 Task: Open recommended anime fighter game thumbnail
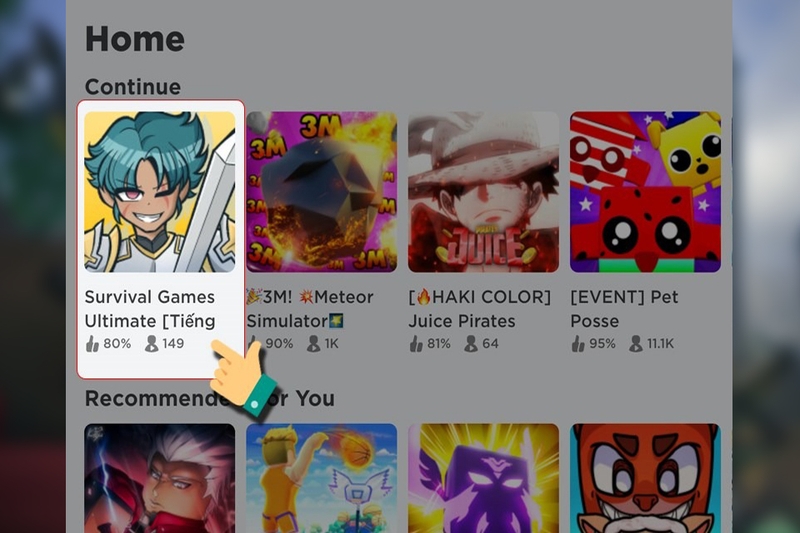[160, 478]
